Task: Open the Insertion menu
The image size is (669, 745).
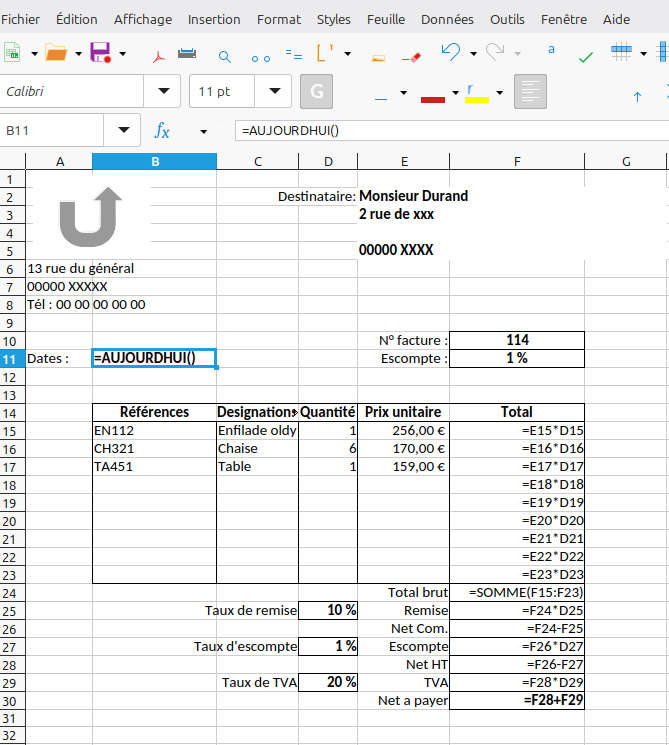Action: (214, 19)
